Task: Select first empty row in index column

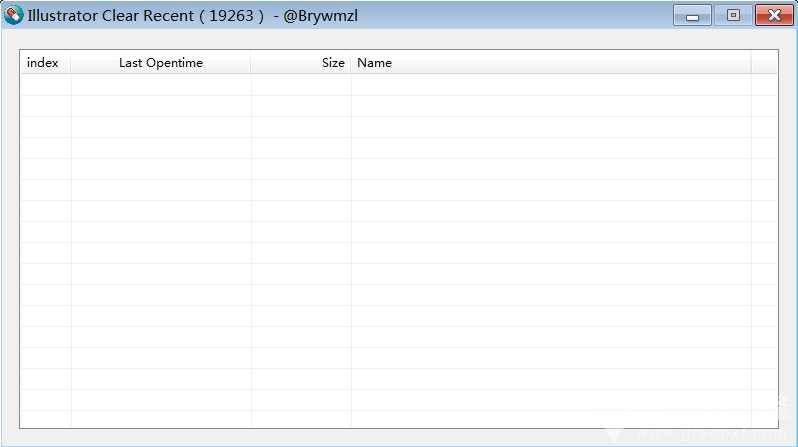Action: click(x=45, y=85)
